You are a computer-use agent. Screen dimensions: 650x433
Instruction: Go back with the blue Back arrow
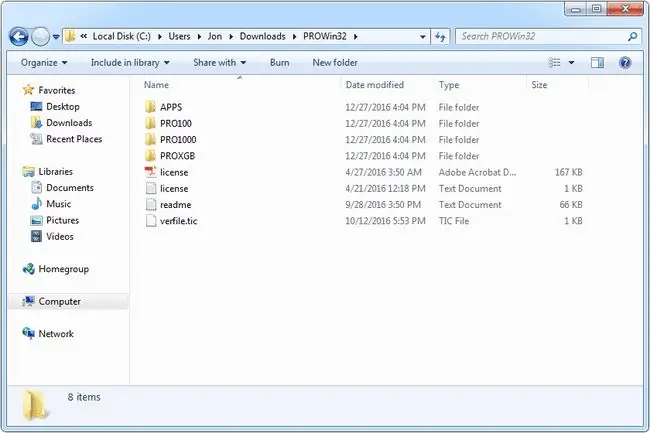tap(19, 37)
